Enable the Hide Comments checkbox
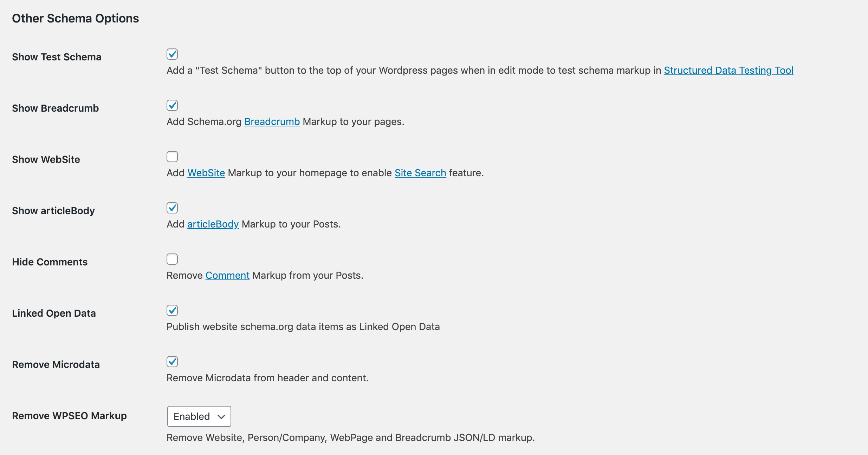This screenshot has width=868, height=455. click(x=172, y=259)
